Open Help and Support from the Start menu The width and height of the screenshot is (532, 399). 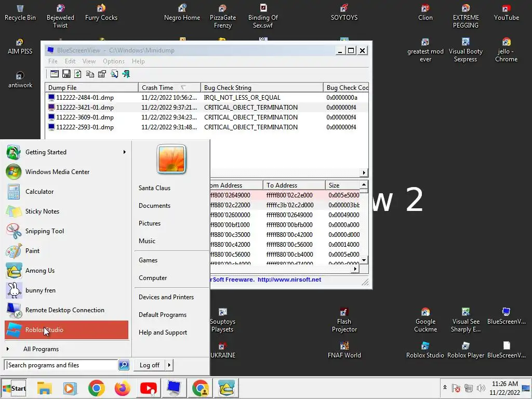(163, 332)
